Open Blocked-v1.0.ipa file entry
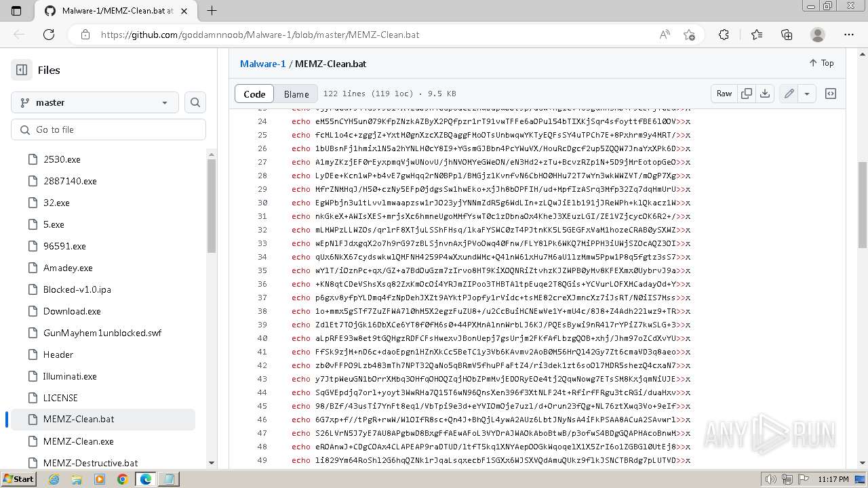This screenshot has width=868, height=488. click(77, 289)
